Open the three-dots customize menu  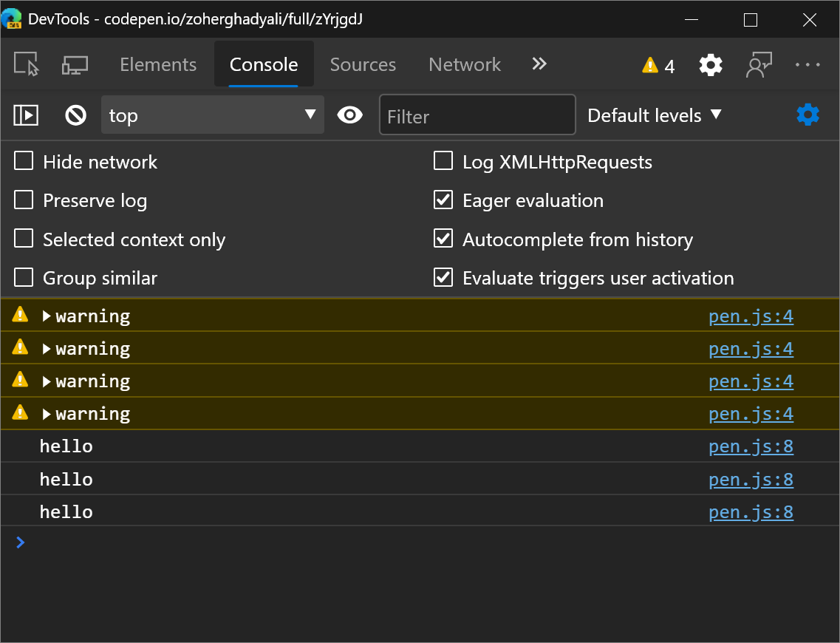pyautogui.click(x=807, y=65)
